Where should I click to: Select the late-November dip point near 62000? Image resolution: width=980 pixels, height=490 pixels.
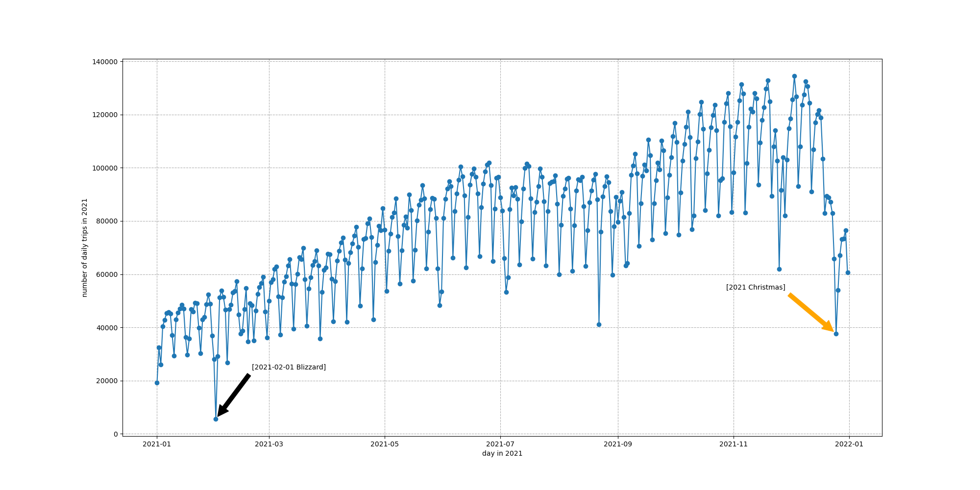pos(779,269)
